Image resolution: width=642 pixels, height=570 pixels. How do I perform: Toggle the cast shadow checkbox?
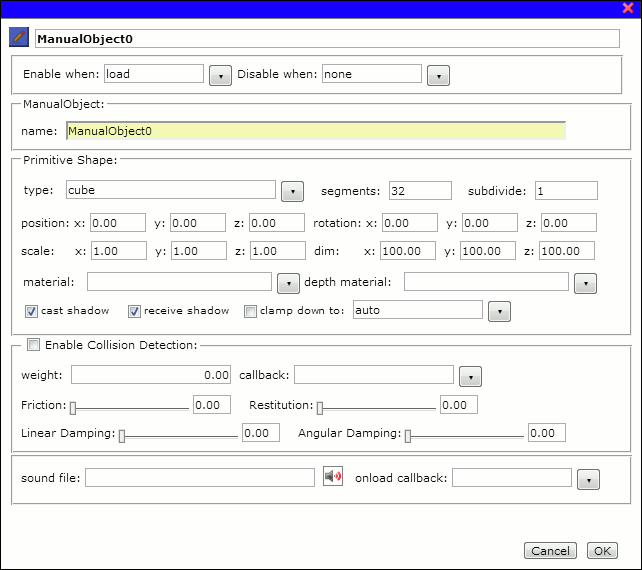tap(32, 311)
